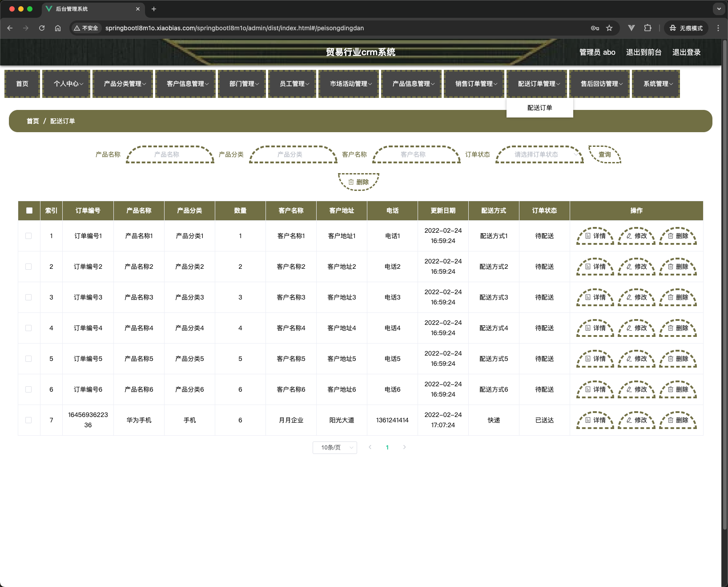Click 修改 for 订单编号5 row
The width and height of the screenshot is (728, 587).
click(636, 359)
